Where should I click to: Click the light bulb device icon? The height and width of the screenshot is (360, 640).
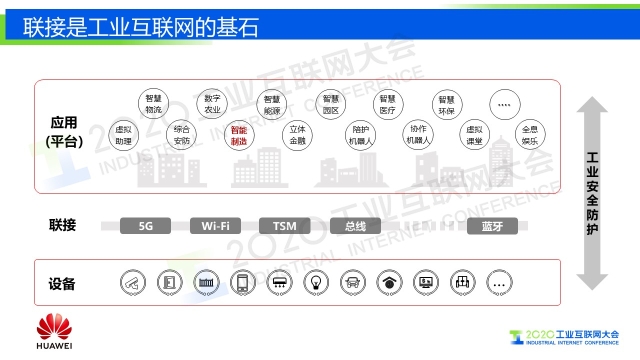(x=316, y=282)
